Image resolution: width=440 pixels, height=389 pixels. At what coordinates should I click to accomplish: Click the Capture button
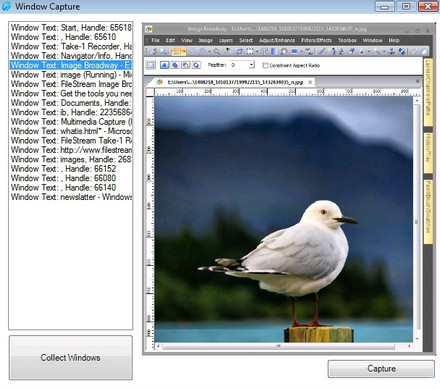tap(381, 369)
